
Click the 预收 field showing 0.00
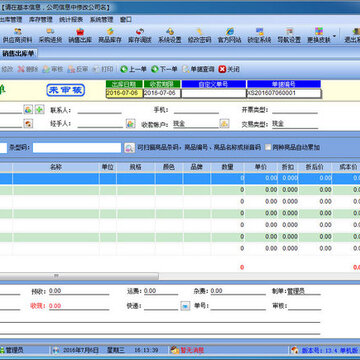pyautogui.click(x=79, y=291)
